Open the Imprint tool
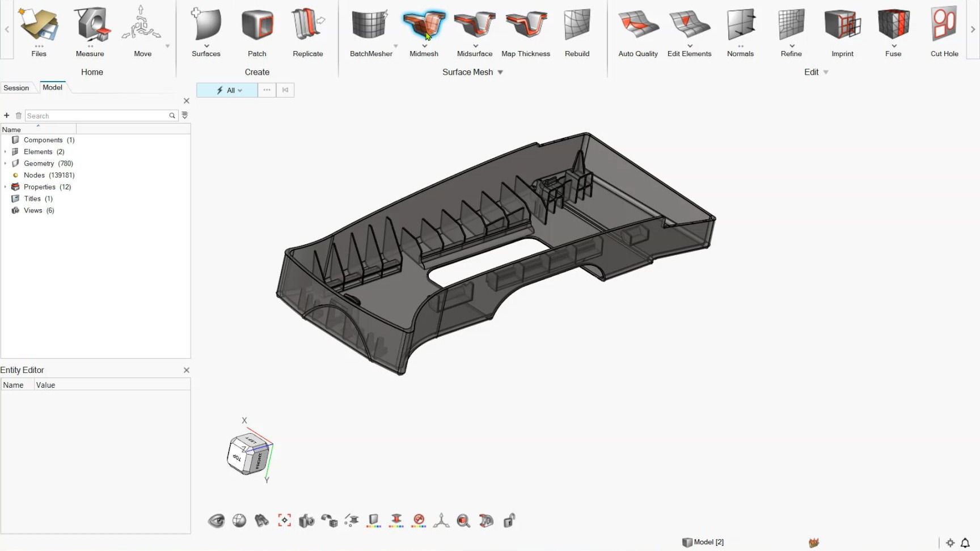 842,32
